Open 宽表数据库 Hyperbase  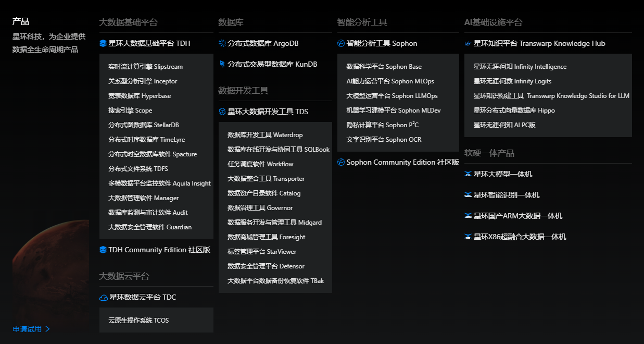(140, 96)
